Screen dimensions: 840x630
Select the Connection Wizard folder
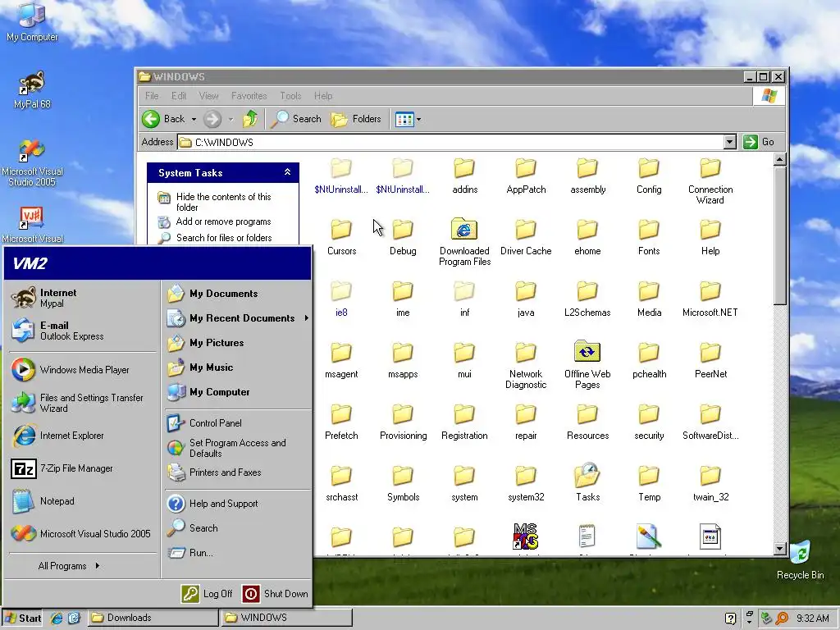710,181
